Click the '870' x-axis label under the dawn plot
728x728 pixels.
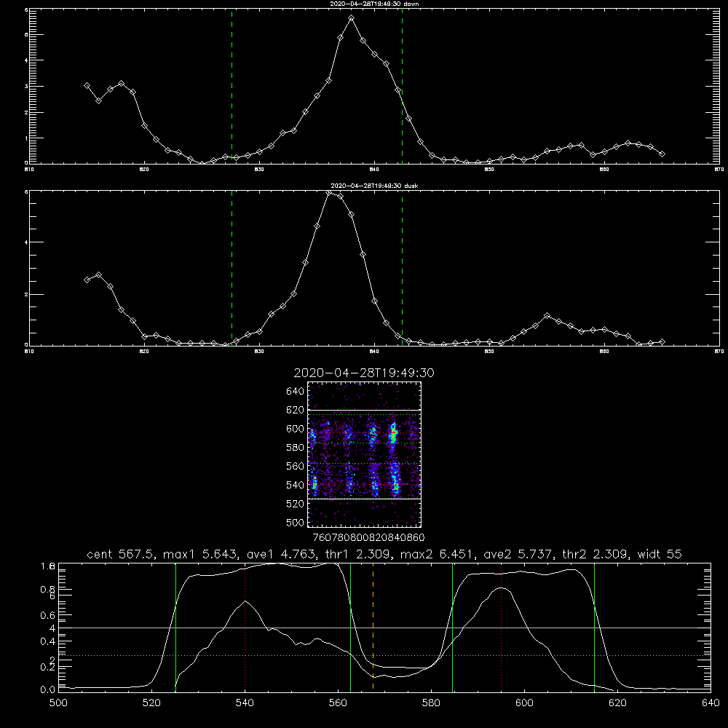[719, 170]
